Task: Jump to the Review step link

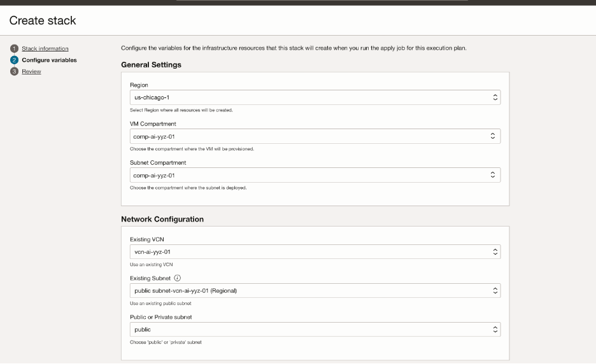Action: (31, 72)
